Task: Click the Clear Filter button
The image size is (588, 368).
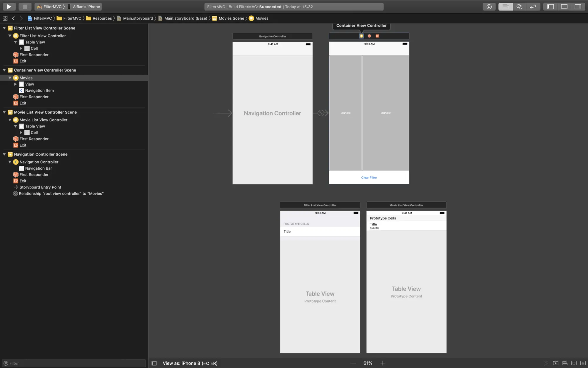Action: click(369, 177)
